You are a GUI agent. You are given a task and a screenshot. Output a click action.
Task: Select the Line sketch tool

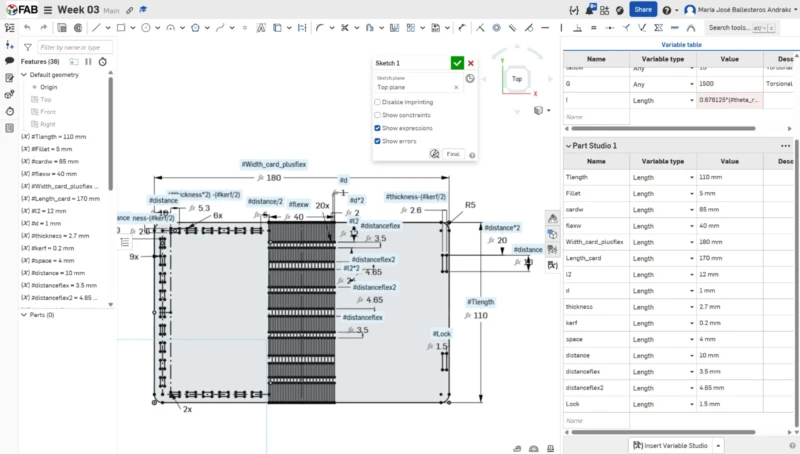96,28
